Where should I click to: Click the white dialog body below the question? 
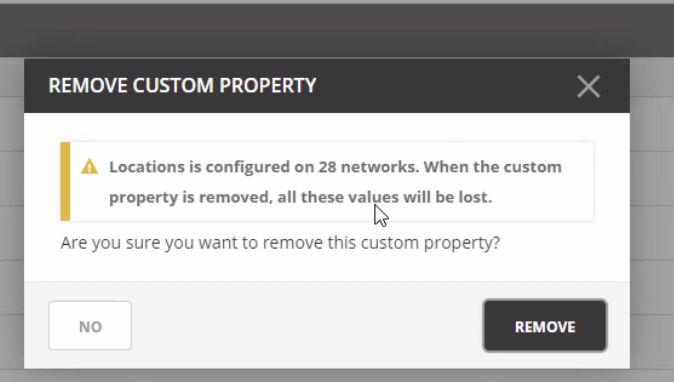click(327, 267)
